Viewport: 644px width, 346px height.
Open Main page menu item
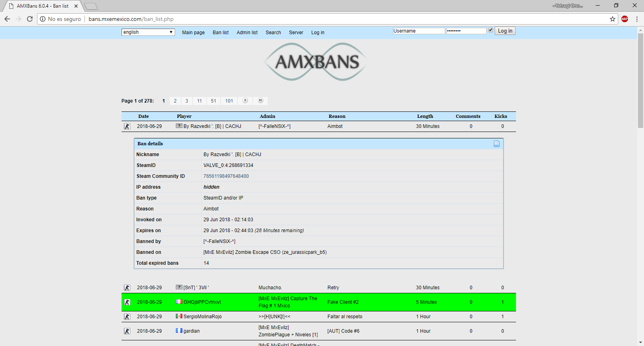[193, 33]
